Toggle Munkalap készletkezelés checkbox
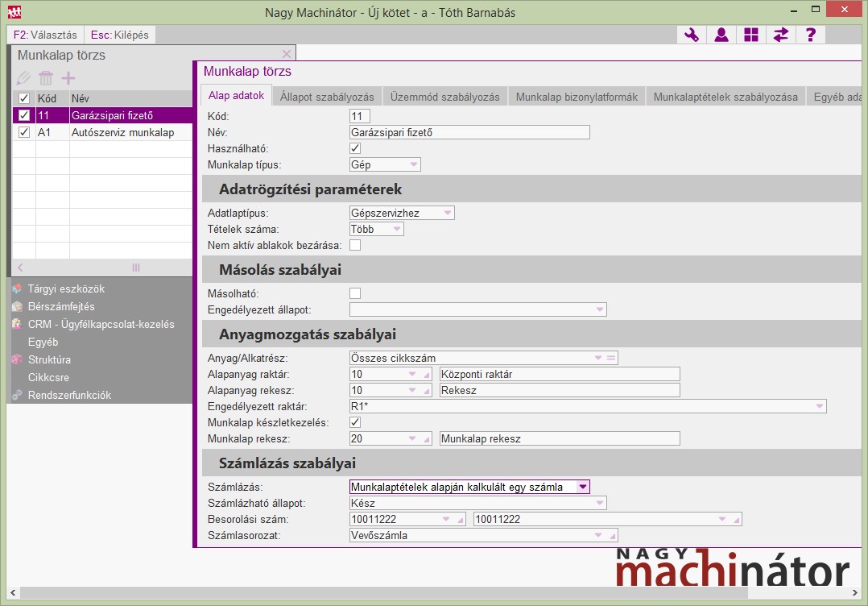Image resolution: width=868 pixels, height=606 pixels. [355, 422]
